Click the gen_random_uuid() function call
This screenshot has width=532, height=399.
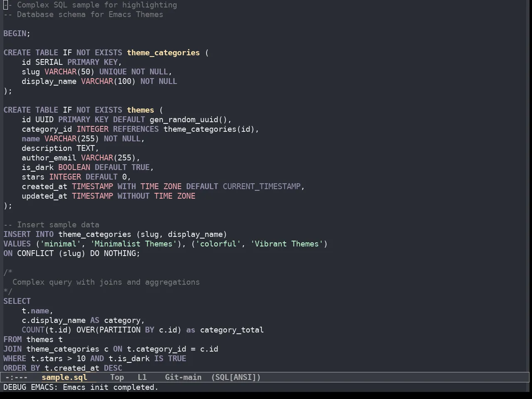(x=189, y=120)
